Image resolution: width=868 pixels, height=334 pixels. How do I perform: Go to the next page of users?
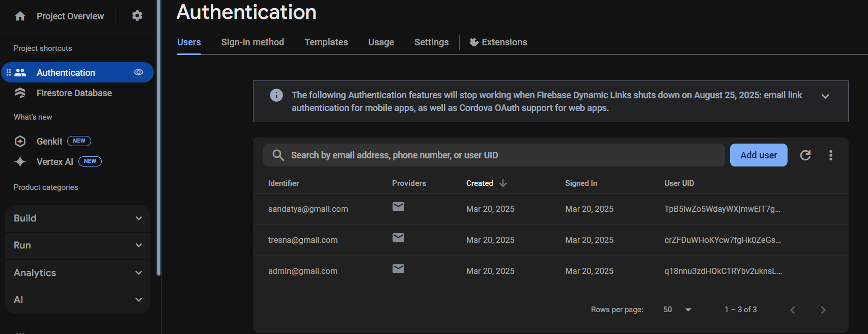823,310
